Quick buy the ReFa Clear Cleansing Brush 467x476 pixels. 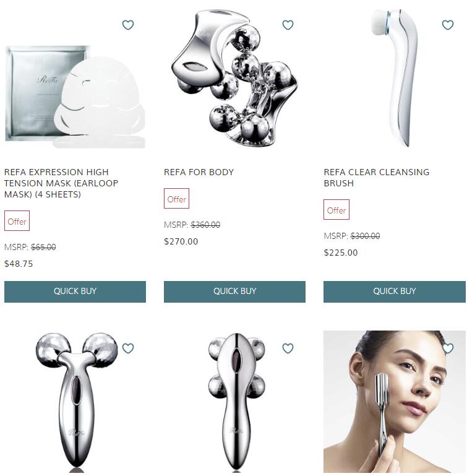(395, 292)
